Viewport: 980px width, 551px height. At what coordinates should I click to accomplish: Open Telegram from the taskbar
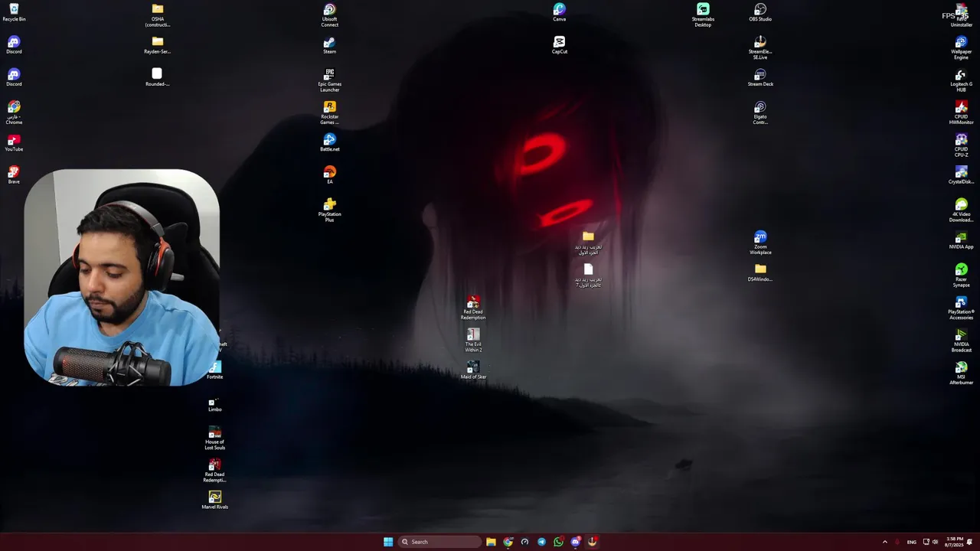point(541,542)
